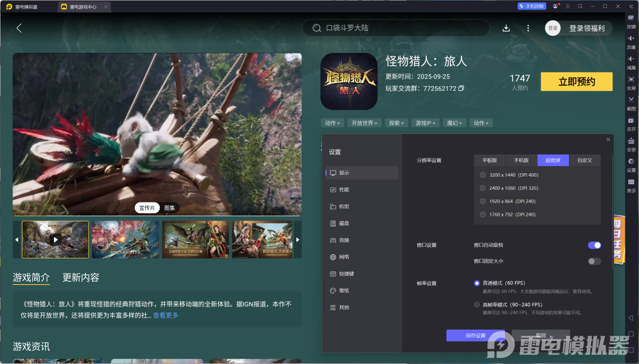
Task: Open the 开放世界 > tag
Action: tap(364, 123)
